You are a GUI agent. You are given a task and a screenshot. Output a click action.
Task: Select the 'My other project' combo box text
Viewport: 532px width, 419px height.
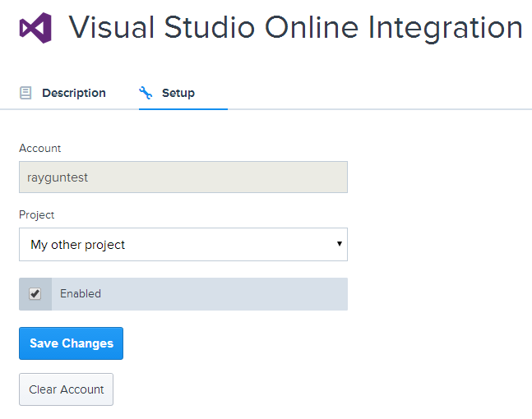tap(77, 245)
